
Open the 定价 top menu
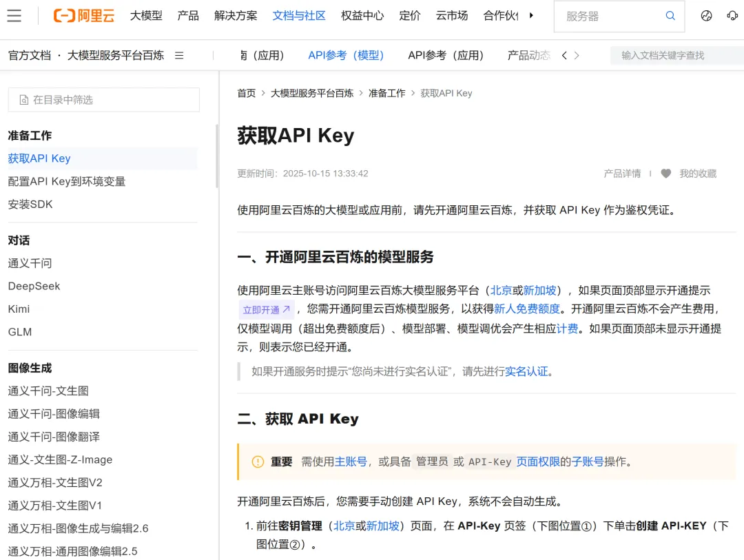(410, 16)
